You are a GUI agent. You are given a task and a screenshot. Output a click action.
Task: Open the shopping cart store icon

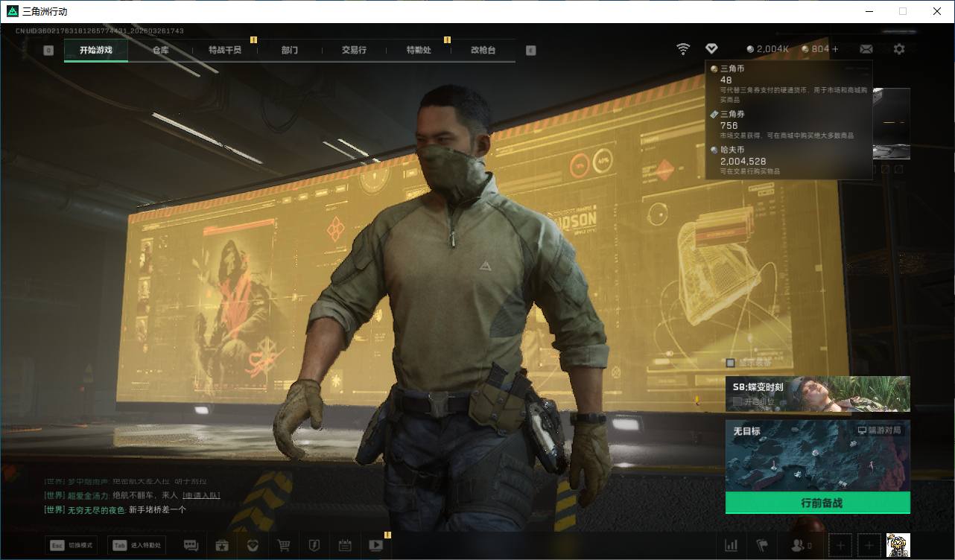click(284, 545)
